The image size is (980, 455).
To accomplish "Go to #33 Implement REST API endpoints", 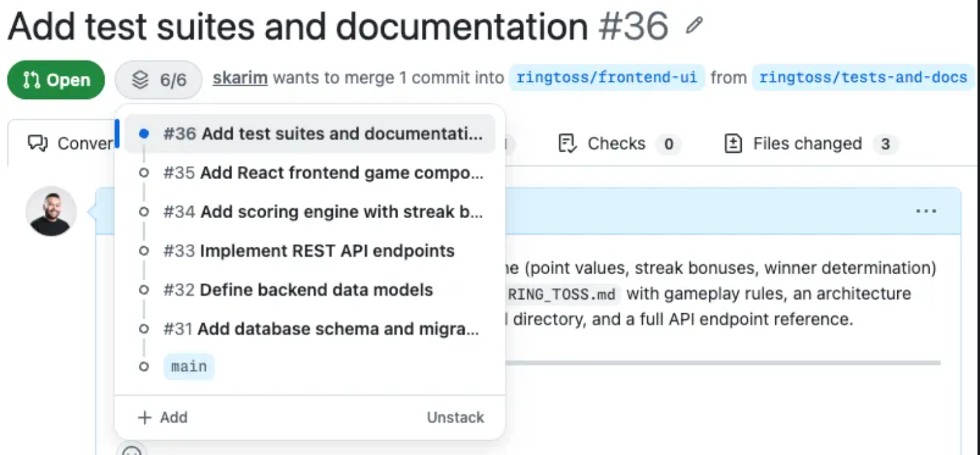I will [309, 251].
